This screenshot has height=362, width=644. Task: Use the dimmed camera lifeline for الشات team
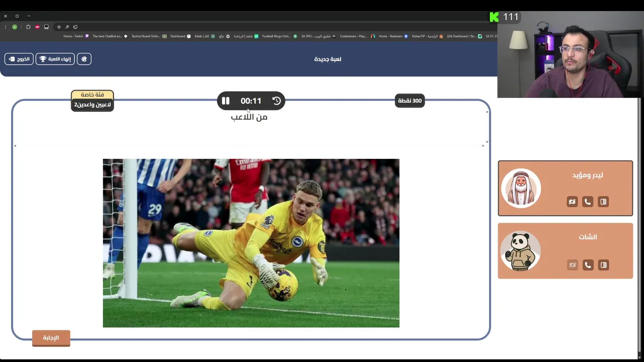(572, 265)
